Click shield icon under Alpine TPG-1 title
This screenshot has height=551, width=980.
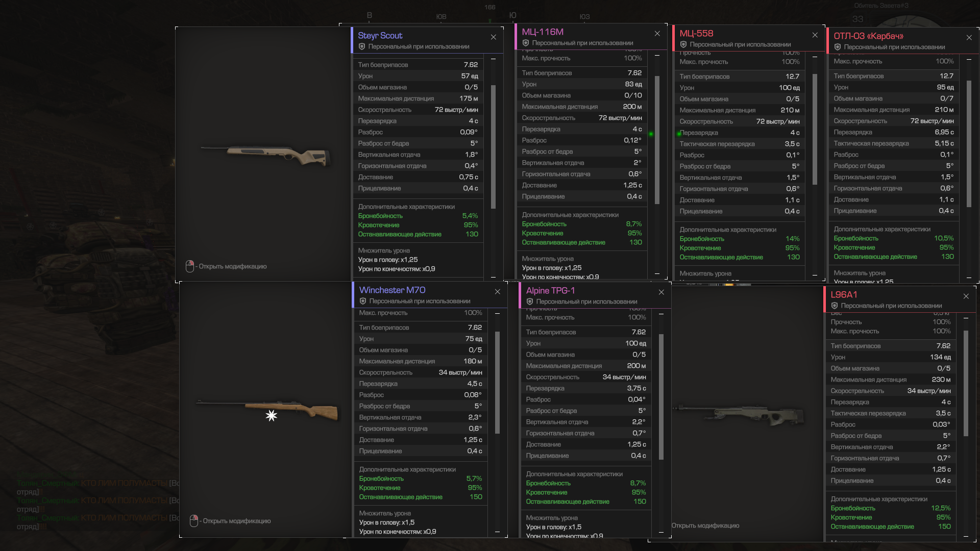(x=530, y=302)
